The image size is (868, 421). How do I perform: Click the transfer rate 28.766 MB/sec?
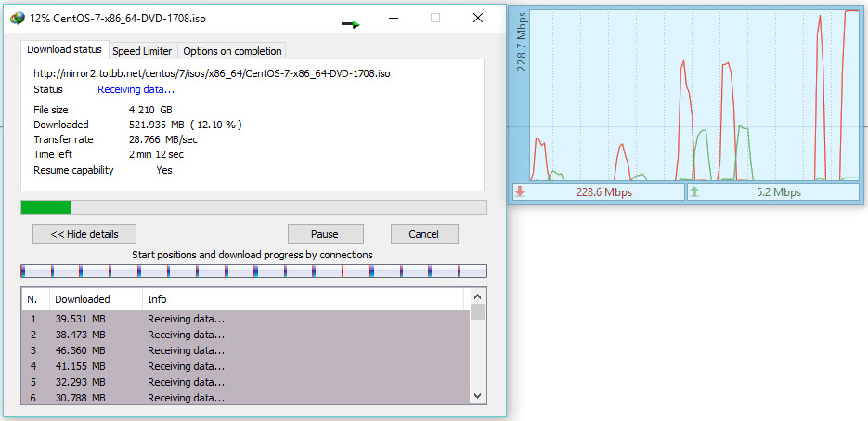(163, 139)
